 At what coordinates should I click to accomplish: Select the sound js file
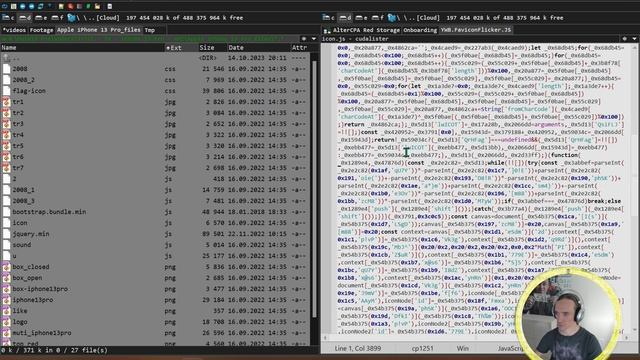click(155, 245)
